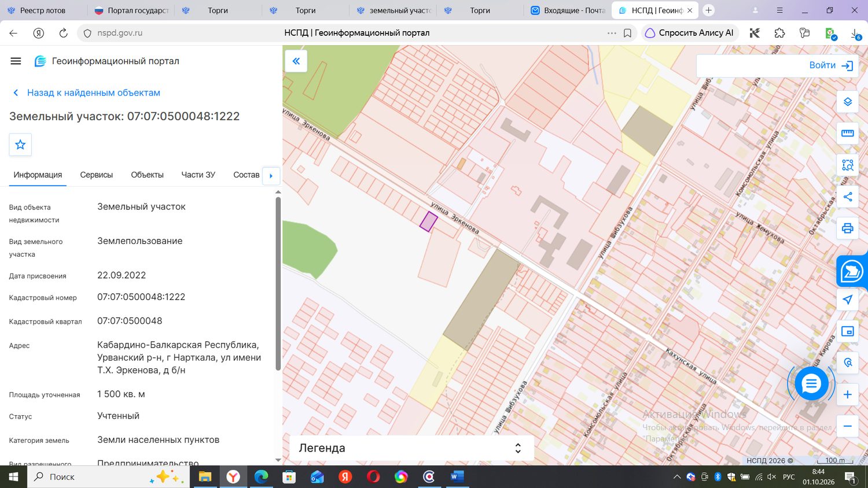Switch to the Состав tab
Image resolution: width=868 pixels, height=488 pixels.
246,175
